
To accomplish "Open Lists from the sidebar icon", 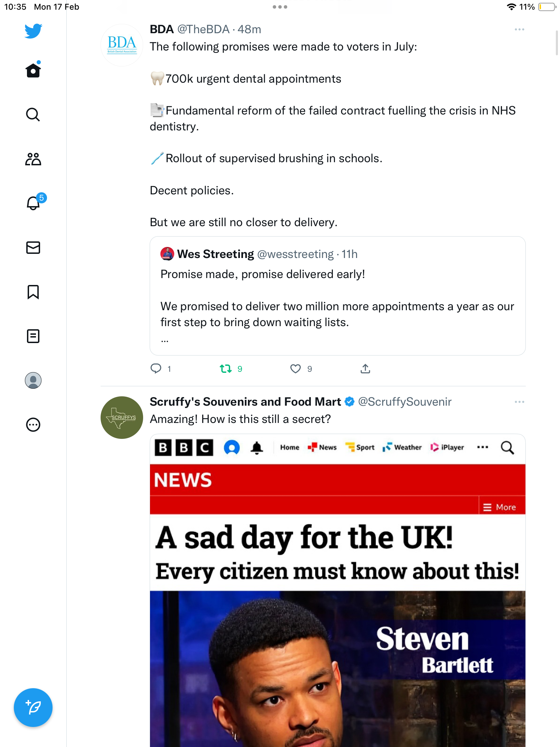I will pyautogui.click(x=33, y=336).
